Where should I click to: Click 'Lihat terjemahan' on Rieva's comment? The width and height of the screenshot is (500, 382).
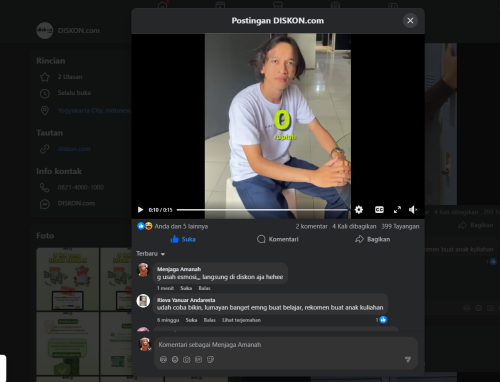point(241,320)
